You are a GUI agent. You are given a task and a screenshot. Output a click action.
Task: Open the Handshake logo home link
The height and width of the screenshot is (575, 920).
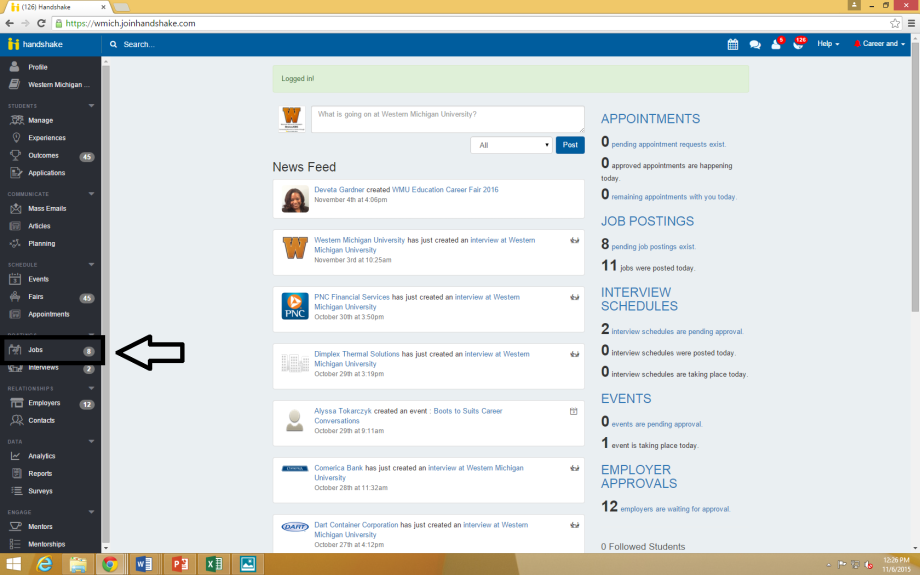point(35,44)
